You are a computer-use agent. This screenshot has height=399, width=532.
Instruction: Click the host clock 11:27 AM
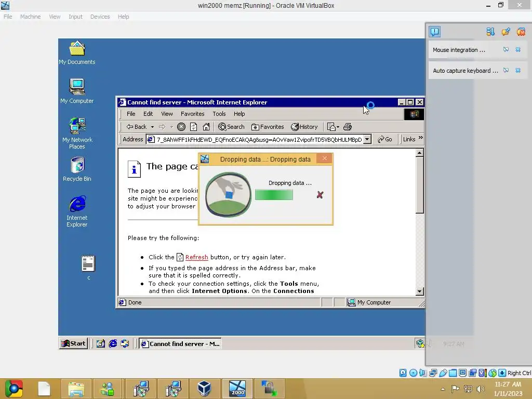(508, 384)
